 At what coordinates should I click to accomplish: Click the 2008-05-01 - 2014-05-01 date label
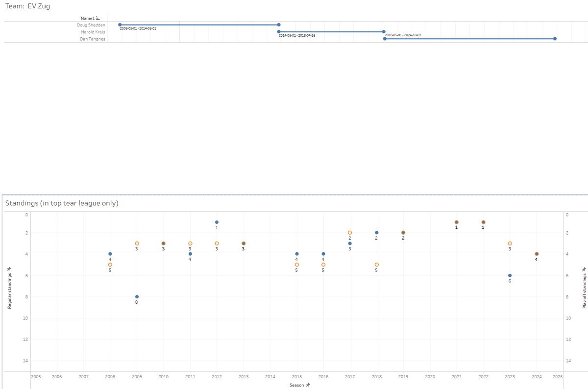coord(138,28)
